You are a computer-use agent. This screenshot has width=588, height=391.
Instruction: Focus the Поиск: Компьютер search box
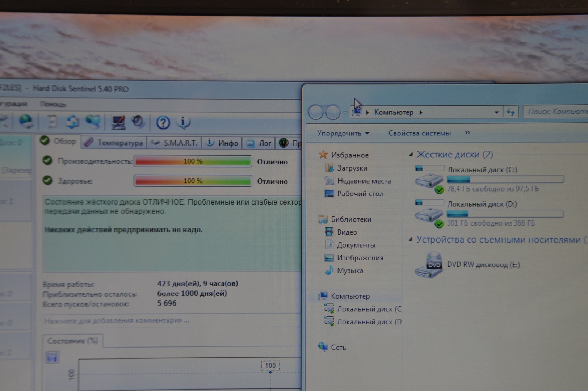tap(555, 112)
